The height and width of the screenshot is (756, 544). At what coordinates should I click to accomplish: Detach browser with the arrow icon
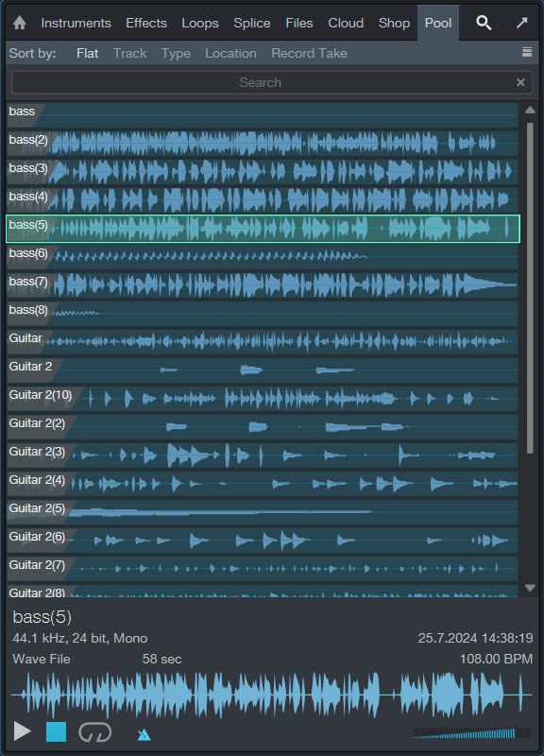522,23
